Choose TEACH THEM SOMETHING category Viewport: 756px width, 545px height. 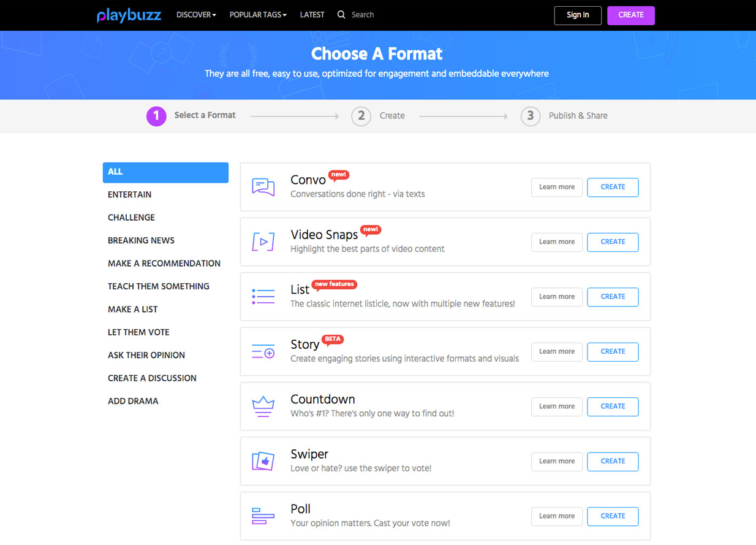pyautogui.click(x=159, y=286)
